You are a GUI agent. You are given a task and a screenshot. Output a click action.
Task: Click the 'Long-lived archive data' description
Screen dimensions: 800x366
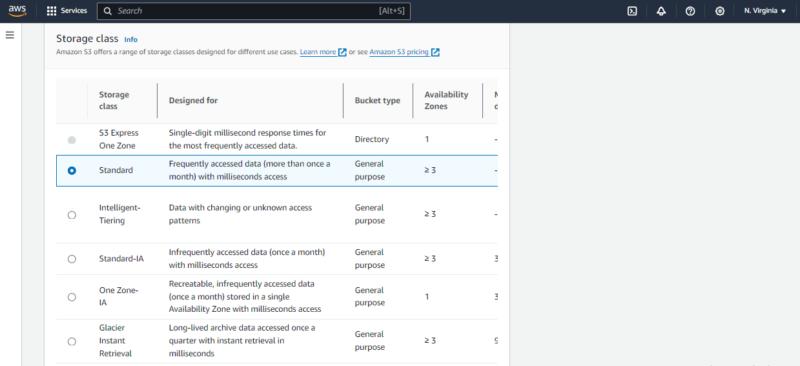242,340
